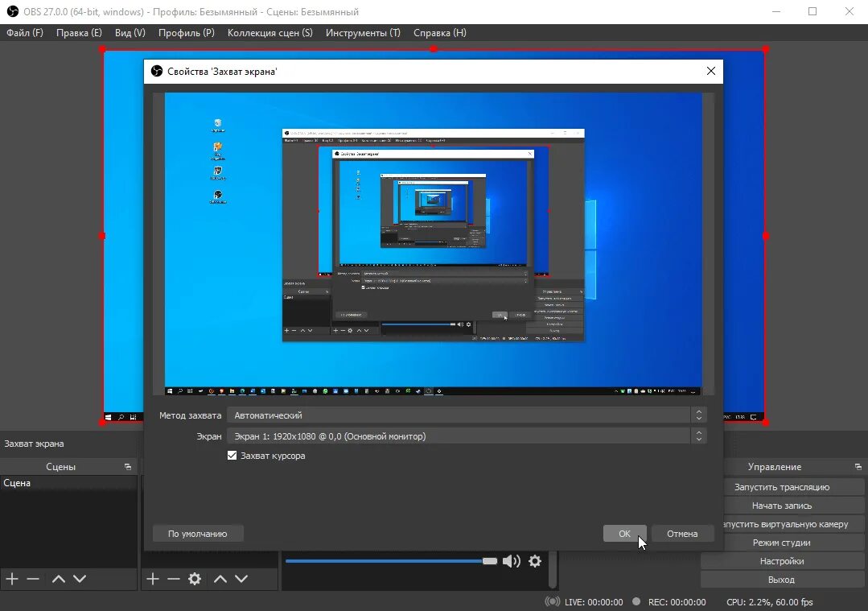Open the Справка (H) menu
The image size is (868, 611).
coord(440,33)
